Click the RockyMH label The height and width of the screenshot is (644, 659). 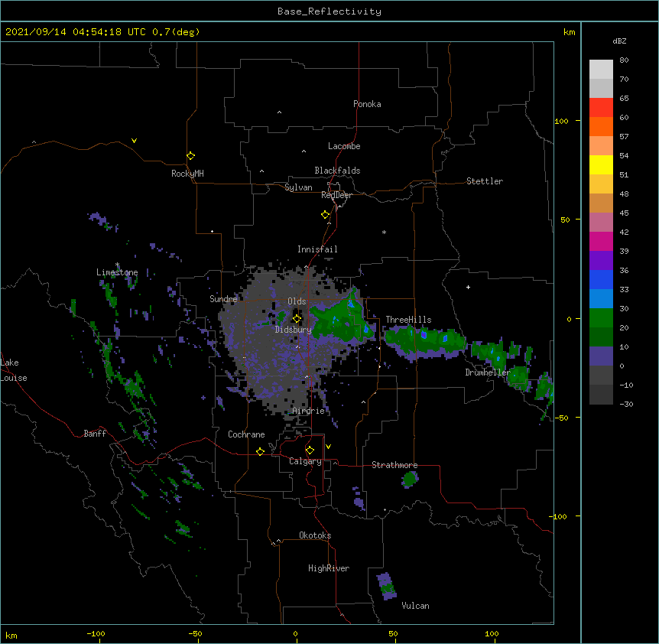(187, 174)
